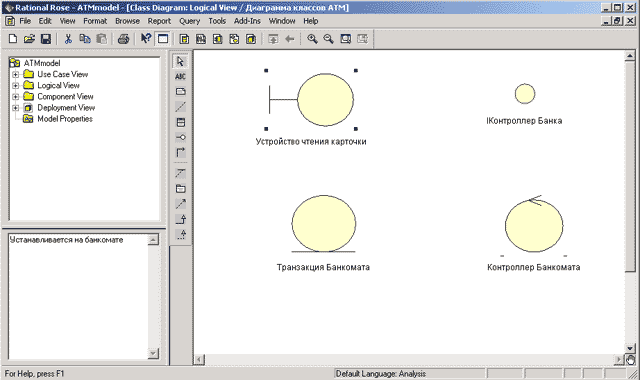640x380 pixels.
Task: Open the Window menu
Action: (282, 21)
